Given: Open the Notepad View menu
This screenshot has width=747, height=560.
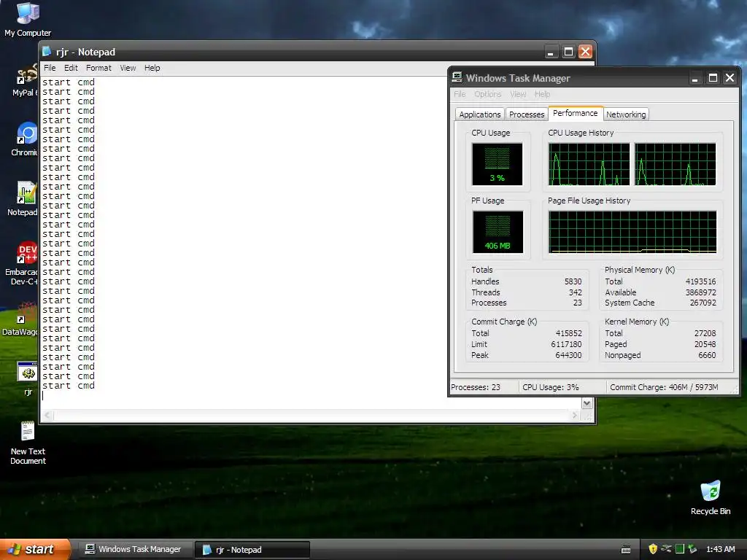Looking at the screenshot, I should [x=128, y=68].
